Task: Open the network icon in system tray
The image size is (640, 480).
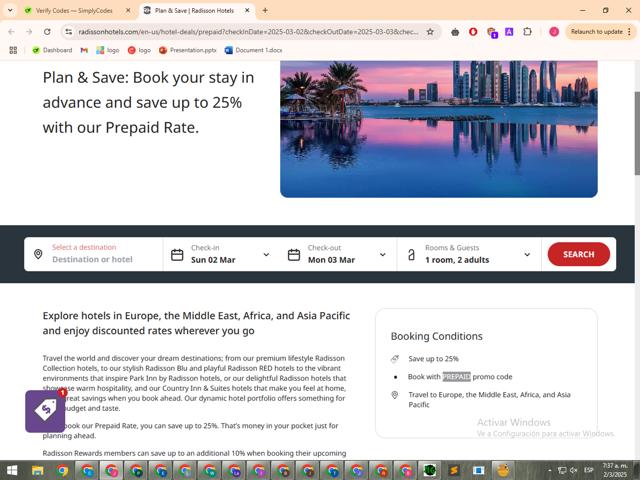Action: (562, 470)
